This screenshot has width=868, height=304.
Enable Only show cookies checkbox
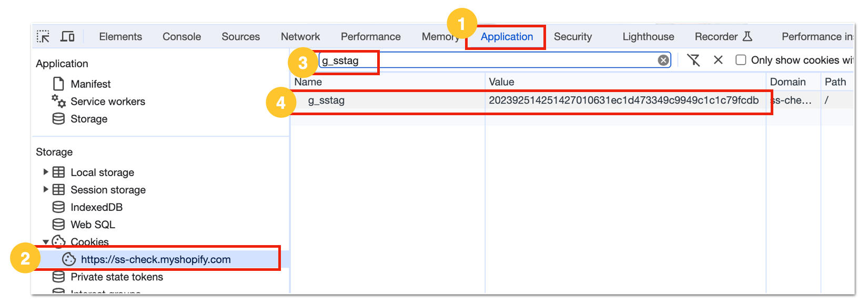pos(741,60)
